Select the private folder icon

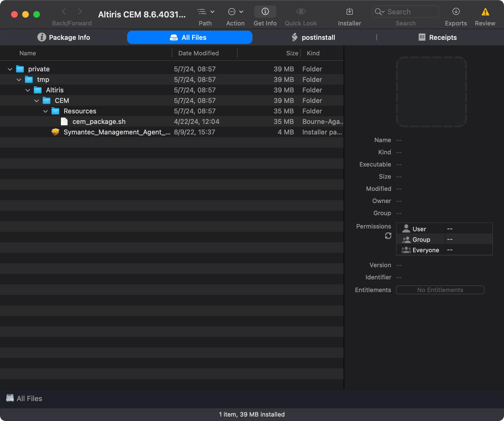tap(20, 69)
